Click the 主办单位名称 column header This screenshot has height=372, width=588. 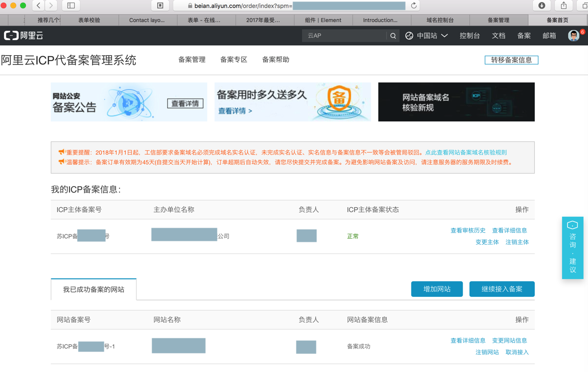(174, 210)
